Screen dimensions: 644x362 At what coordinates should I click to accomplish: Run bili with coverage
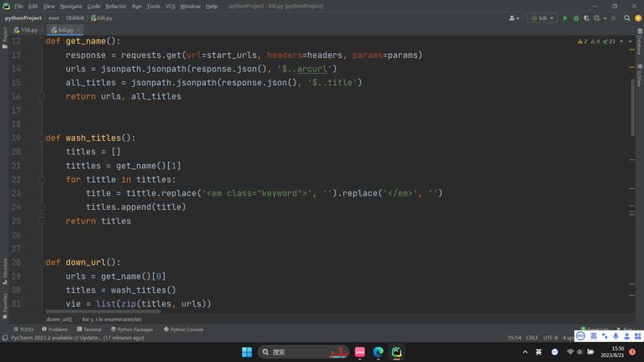pos(587,18)
